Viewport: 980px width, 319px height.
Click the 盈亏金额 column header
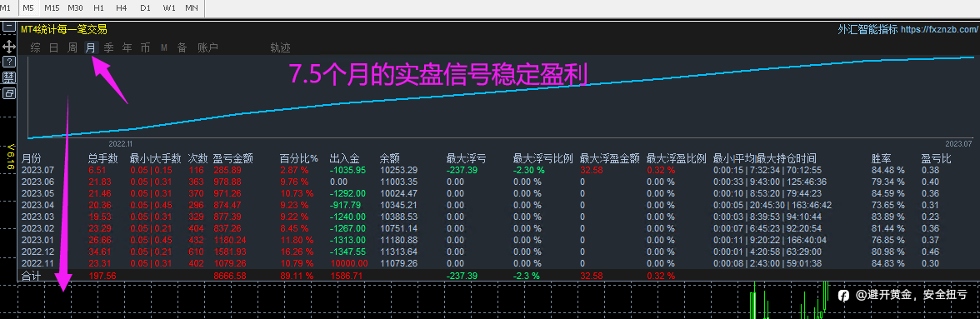(233, 159)
